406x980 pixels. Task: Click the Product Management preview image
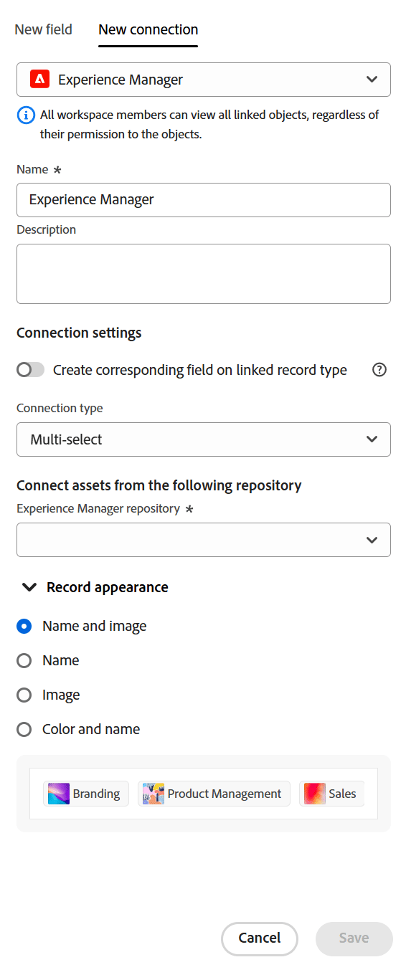tap(154, 794)
